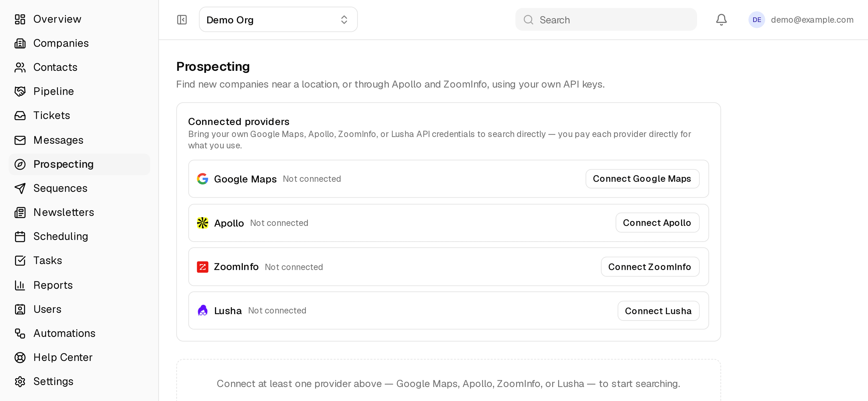Click the ZoomInfo provider logo
Screen dimensions: 868x401
point(203,267)
